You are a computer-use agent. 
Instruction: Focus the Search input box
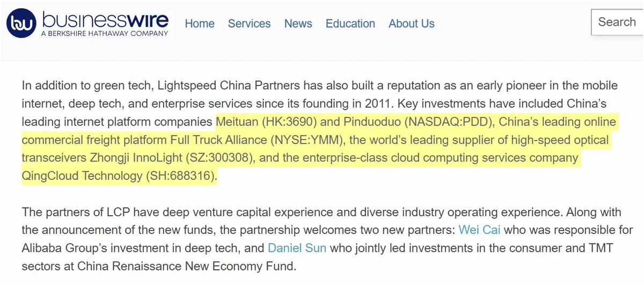(x=617, y=23)
